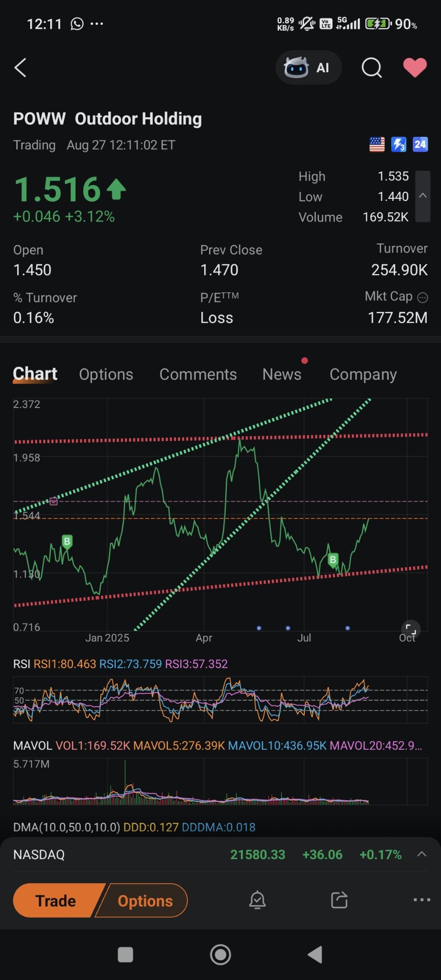Expand the NASDAQ index bar chevron
The width and height of the screenshot is (441, 980).
(x=421, y=854)
